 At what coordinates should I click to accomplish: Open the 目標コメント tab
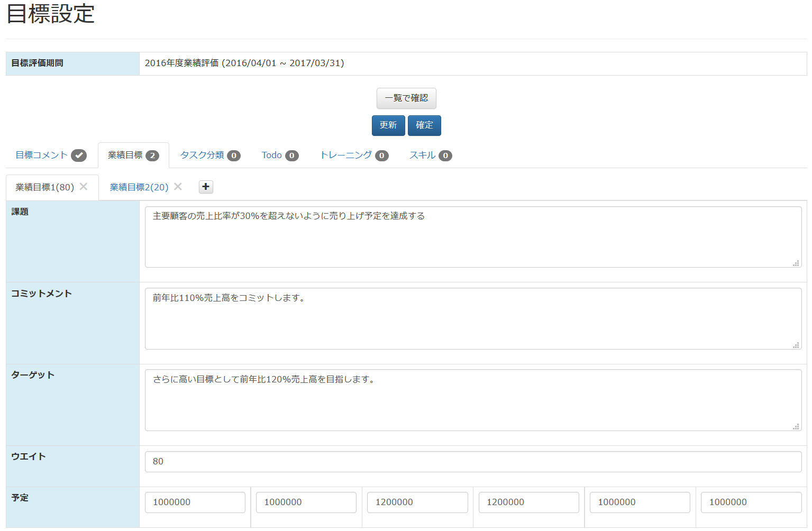click(x=51, y=155)
